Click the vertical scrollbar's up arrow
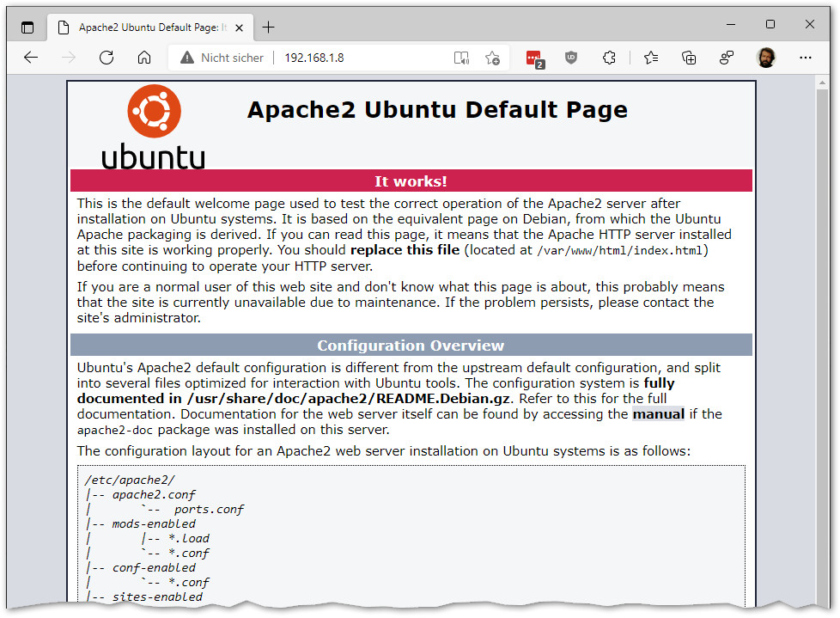The image size is (840, 618). [x=822, y=83]
